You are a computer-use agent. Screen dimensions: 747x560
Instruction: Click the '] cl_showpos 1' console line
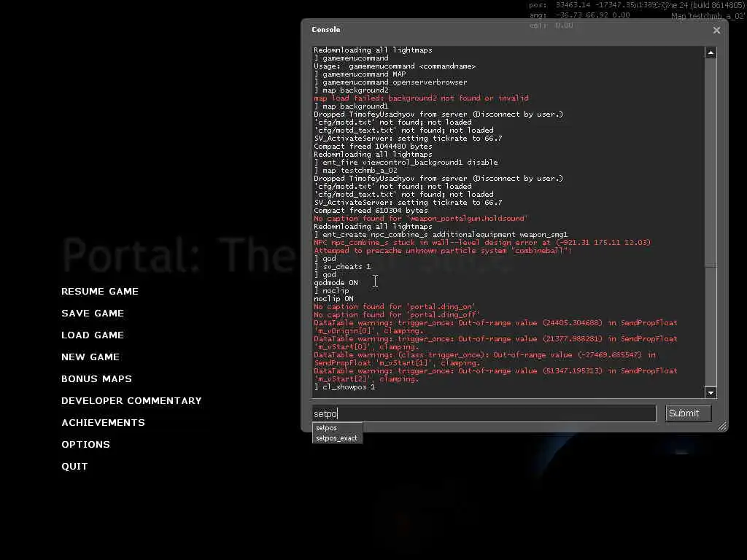click(344, 387)
